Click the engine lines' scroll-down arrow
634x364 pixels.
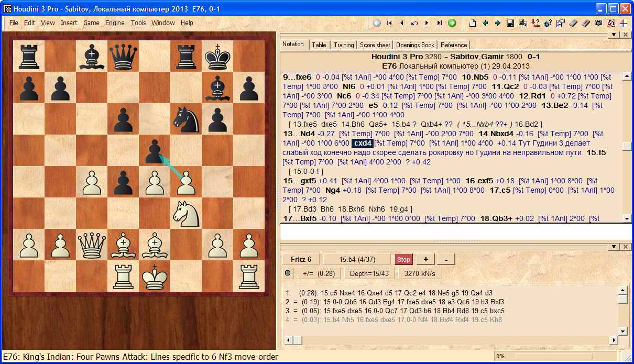(x=623, y=330)
